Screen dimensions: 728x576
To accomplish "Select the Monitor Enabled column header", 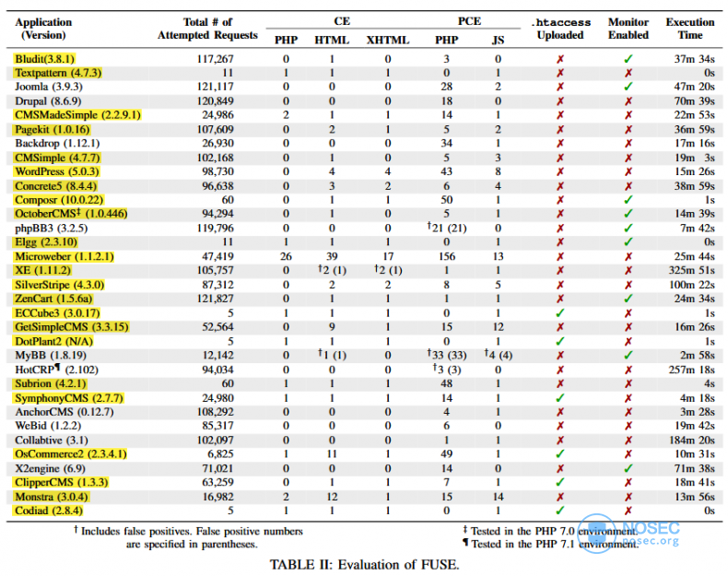I will pyautogui.click(x=628, y=29).
